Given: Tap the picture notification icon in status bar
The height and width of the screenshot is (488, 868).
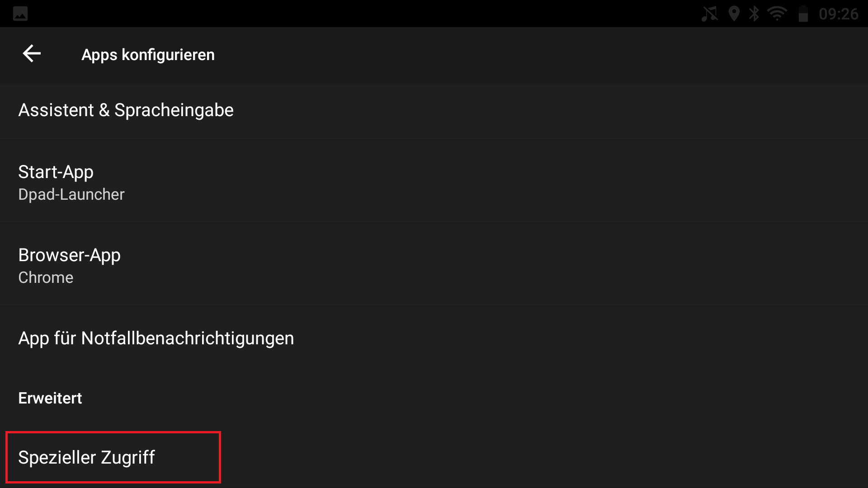Looking at the screenshot, I should pos(20,14).
